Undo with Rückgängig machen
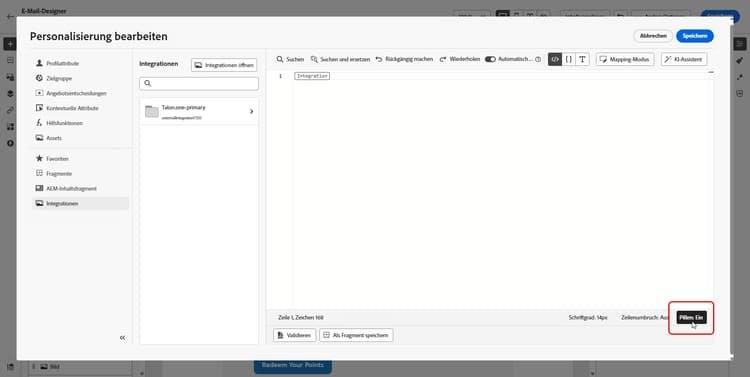The width and height of the screenshot is (750, 377). (x=404, y=59)
